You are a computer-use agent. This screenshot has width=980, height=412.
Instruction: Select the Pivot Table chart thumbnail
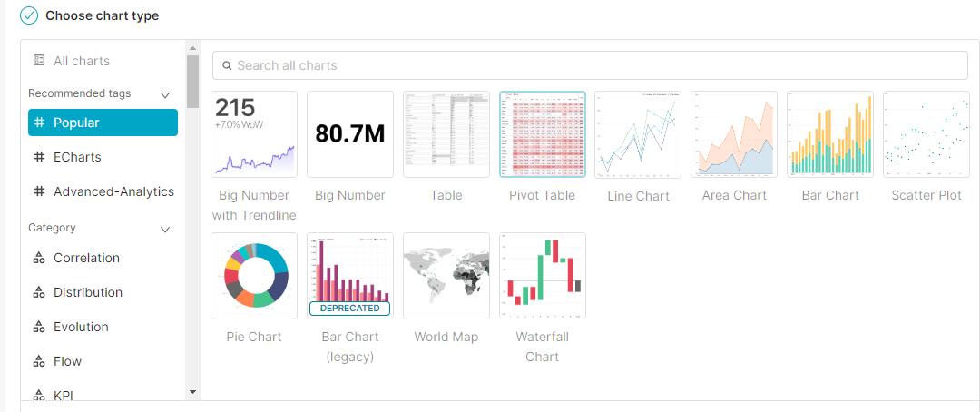pyautogui.click(x=543, y=134)
